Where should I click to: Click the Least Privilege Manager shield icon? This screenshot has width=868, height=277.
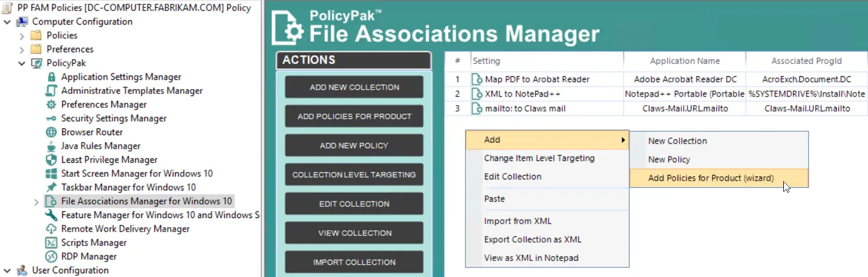click(x=52, y=160)
